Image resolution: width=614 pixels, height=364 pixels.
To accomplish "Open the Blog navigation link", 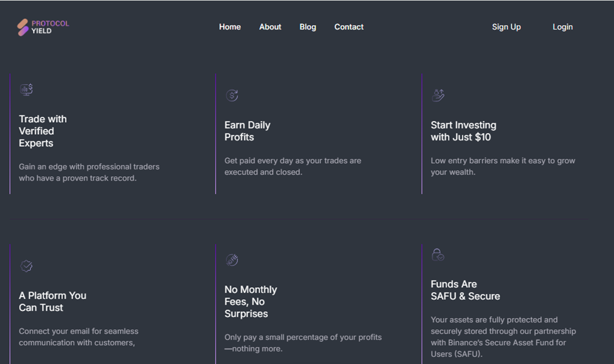I will coord(308,27).
